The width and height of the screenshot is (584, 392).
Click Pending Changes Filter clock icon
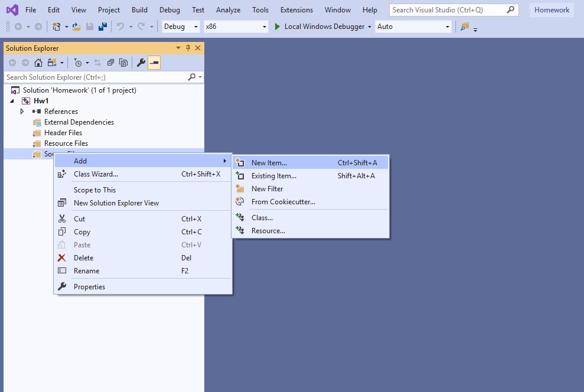(x=77, y=63)
